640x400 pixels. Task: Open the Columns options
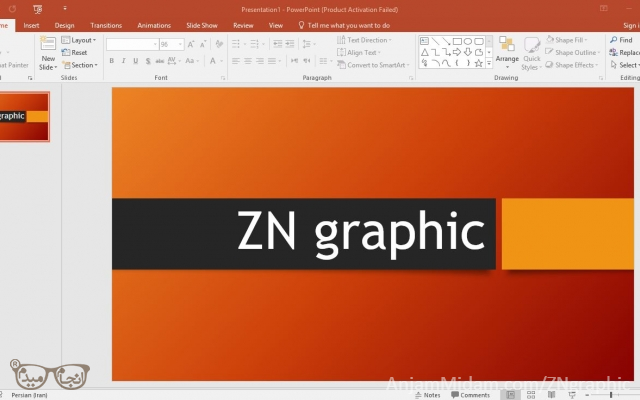pos(325,61)
